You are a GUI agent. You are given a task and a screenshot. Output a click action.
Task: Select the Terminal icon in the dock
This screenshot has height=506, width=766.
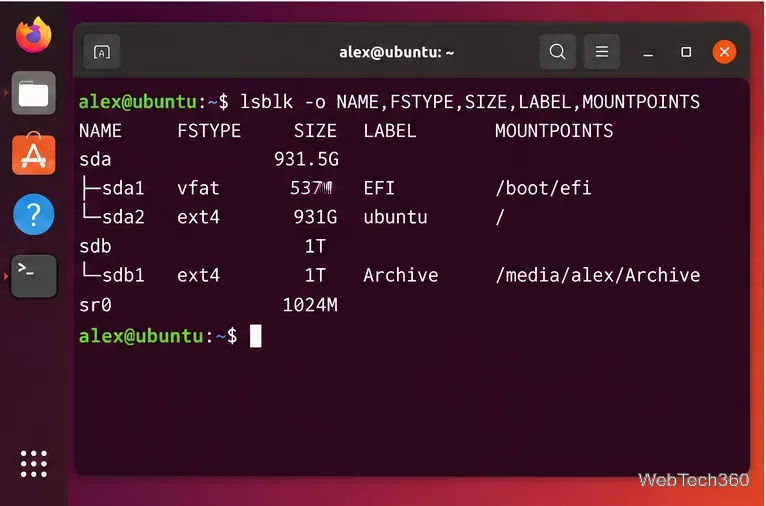click(x=34, y=276)
